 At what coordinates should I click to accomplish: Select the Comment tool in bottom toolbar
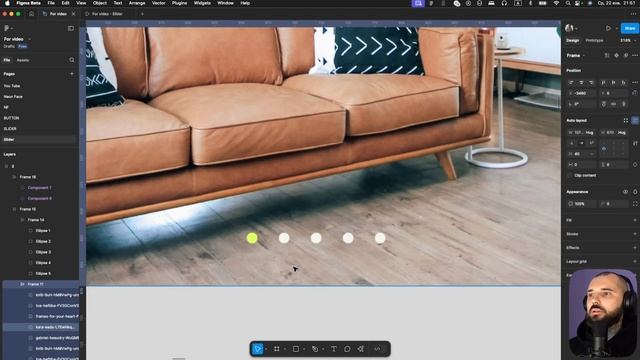[347, 349]
